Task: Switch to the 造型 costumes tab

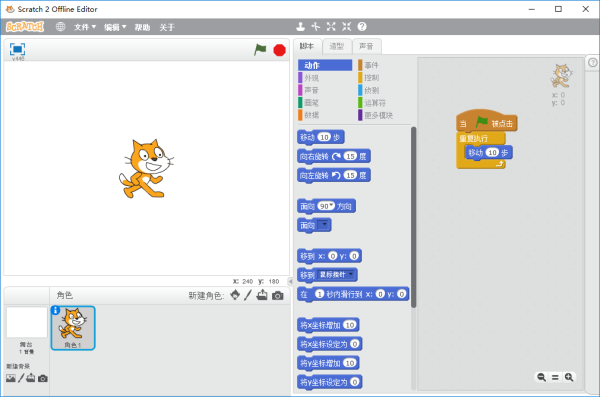Action: coord(337,46)
